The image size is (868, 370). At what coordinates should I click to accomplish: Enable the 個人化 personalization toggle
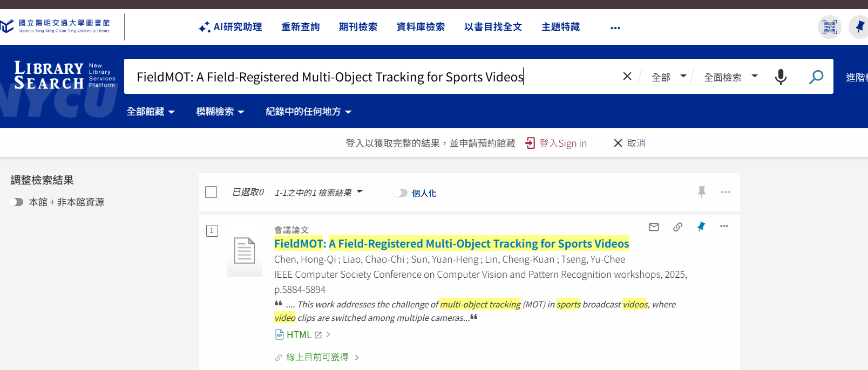[x=400, y=193]
